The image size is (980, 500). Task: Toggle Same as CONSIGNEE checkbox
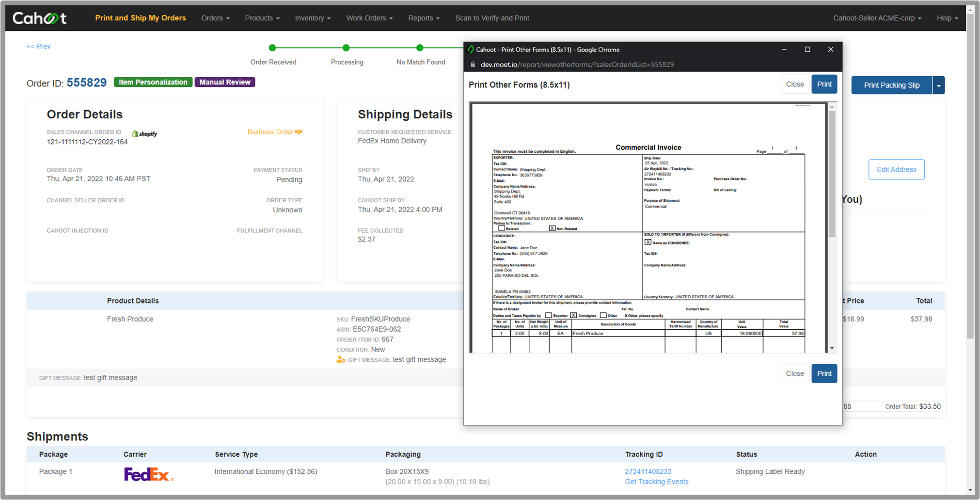coord(648,242)
